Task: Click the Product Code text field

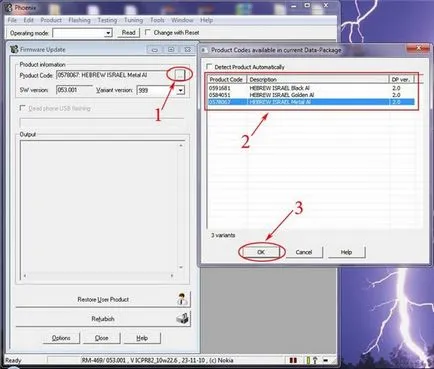Action: pos(115,75)
